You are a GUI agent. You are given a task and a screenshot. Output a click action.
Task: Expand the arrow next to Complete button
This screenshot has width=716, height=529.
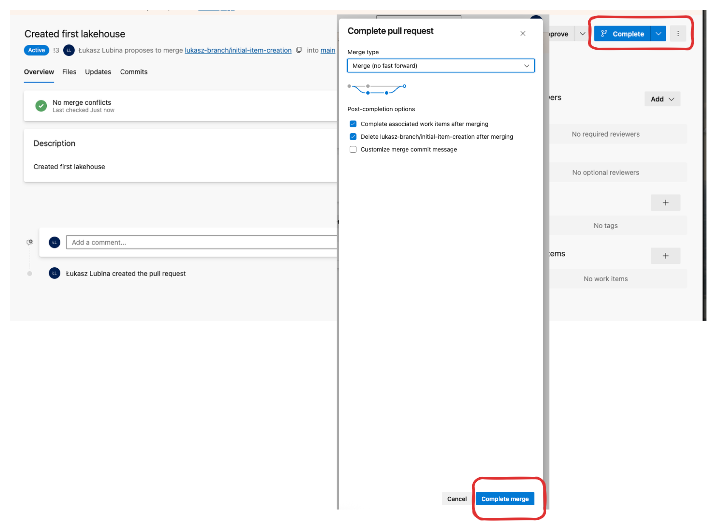point(658,33)
